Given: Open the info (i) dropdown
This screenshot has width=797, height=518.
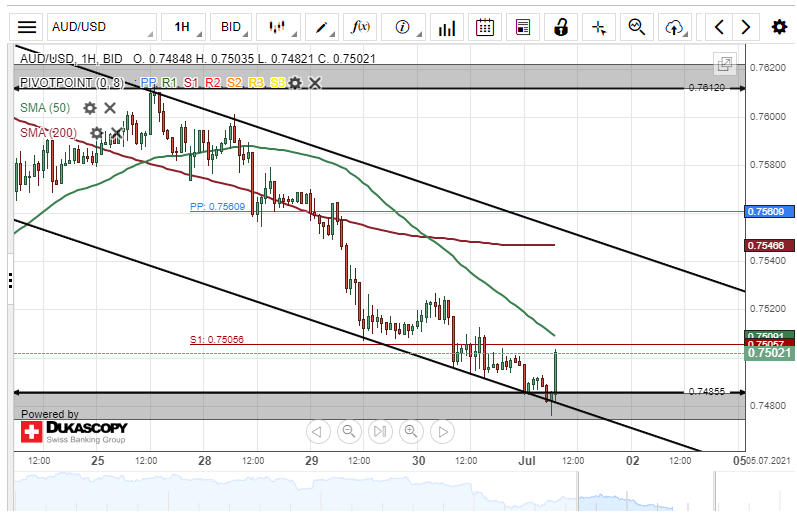Looking at the screenshot, I should pos(404,27).
